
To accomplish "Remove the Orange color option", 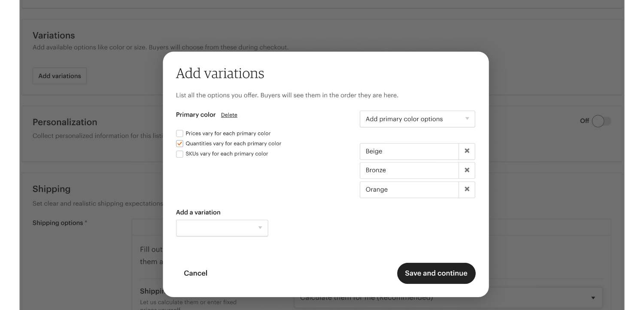I will (467, 190).
